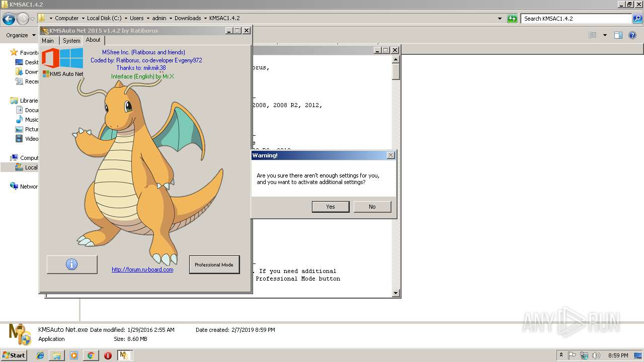Screen dimensions: 644x362
Task: Click the dragon mascot image
Action: 148,168
